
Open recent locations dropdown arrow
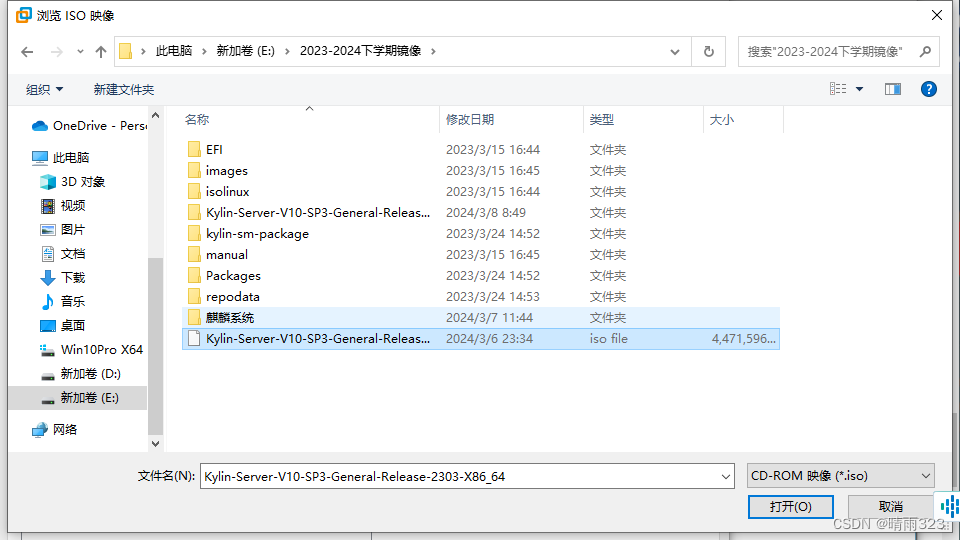tap(80, 52)
